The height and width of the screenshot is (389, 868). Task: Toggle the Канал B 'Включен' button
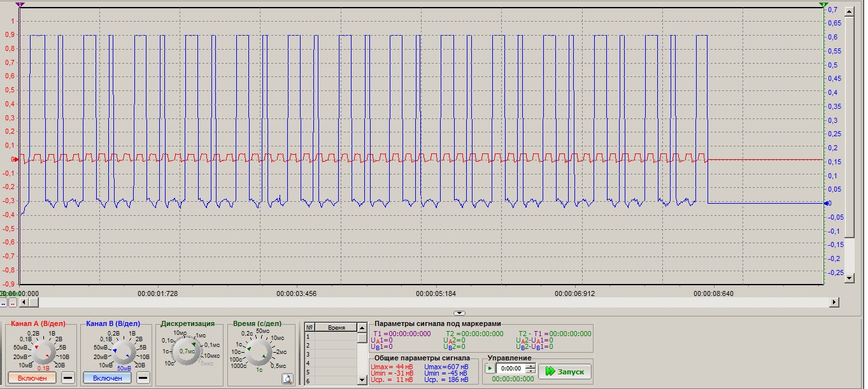click(108, 378)
